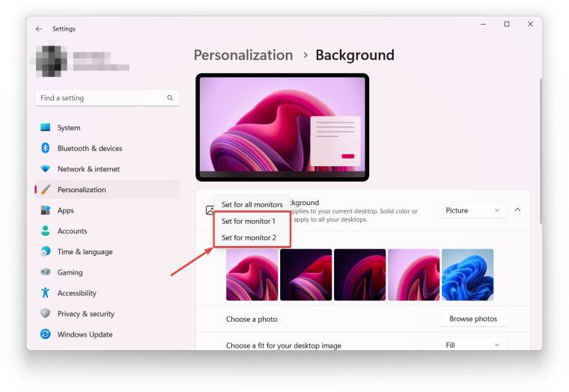The image size is (569, 392).
Task: Click the Apps icon in the sidebar
Action: click(x=46, y=210)
